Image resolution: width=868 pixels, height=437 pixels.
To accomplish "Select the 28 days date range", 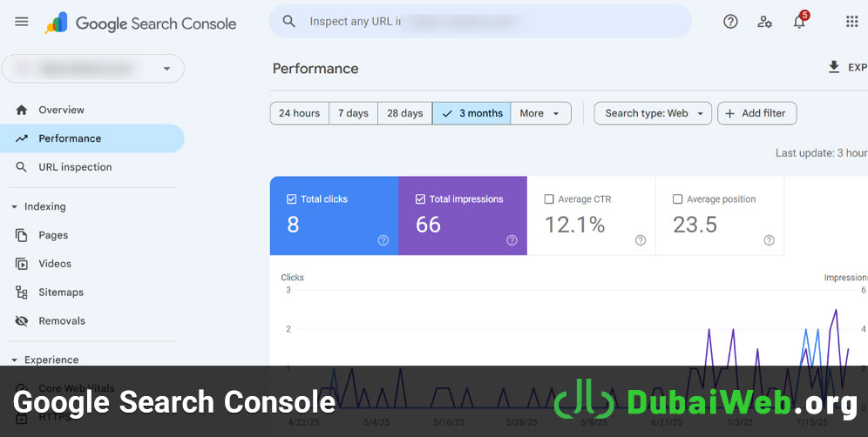I will click(x=404, y=113).
